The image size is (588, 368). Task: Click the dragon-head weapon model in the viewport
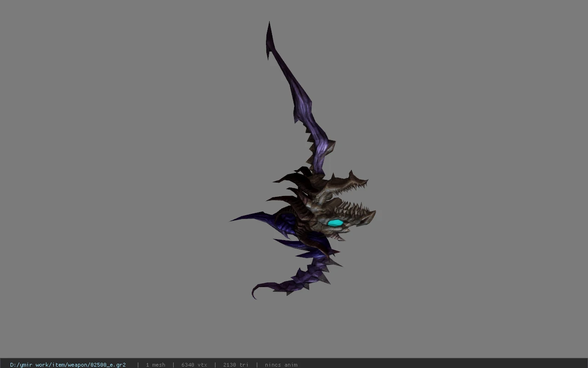(303, 161)
